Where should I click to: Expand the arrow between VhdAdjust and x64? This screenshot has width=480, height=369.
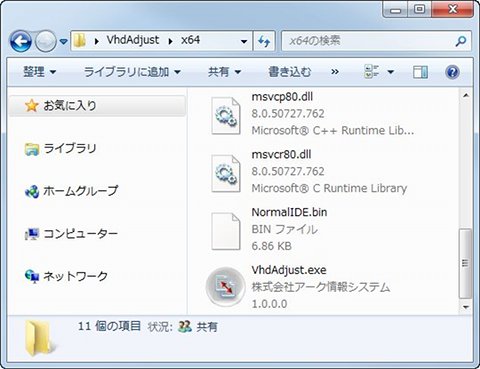(170, 41)
